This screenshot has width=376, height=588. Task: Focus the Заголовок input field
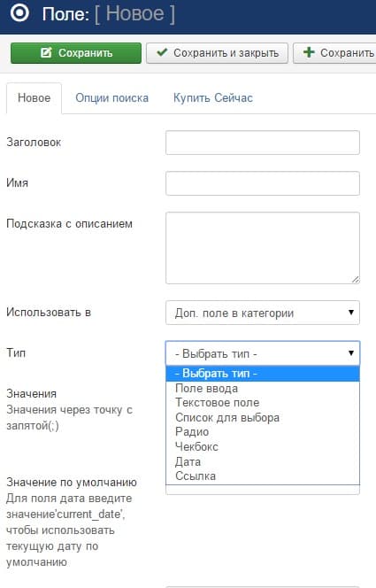263,143
